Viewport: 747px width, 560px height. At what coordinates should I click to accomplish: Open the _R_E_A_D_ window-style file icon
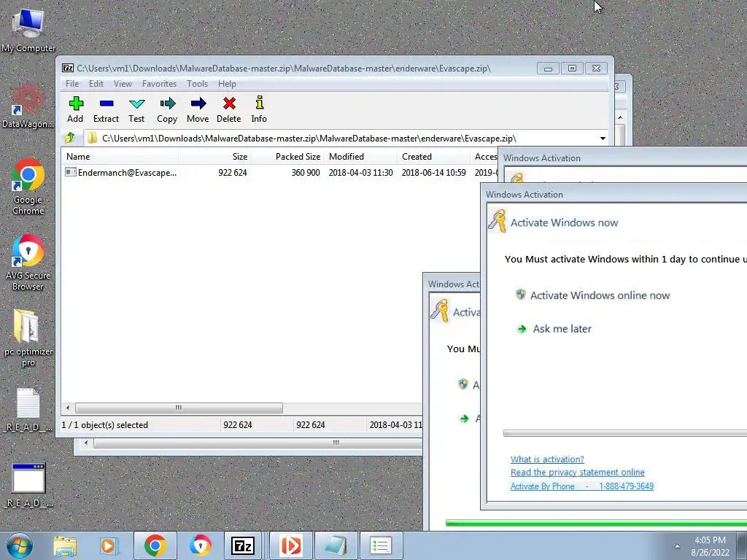click(x=28, y=485)
